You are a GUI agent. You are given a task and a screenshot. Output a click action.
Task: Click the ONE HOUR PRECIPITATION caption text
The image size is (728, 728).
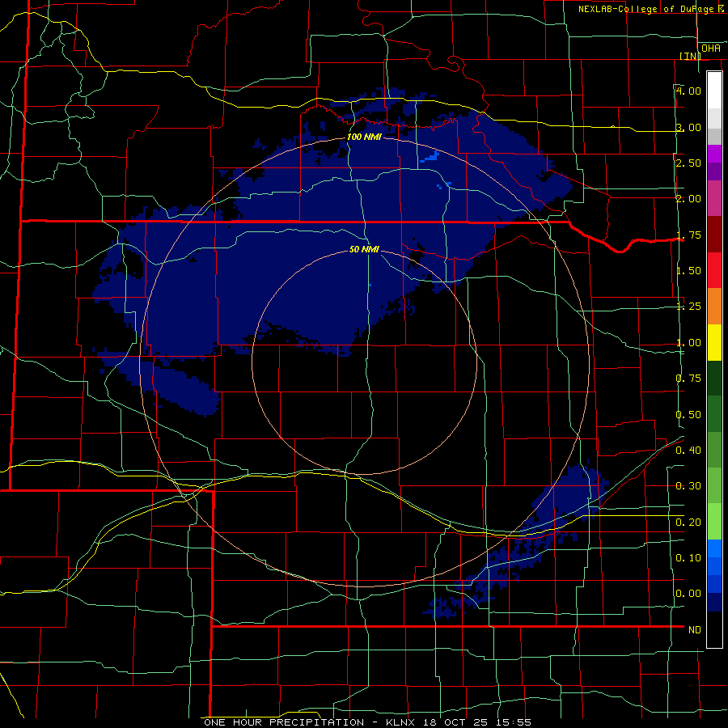pyautogui.click(x=284, y=722)
